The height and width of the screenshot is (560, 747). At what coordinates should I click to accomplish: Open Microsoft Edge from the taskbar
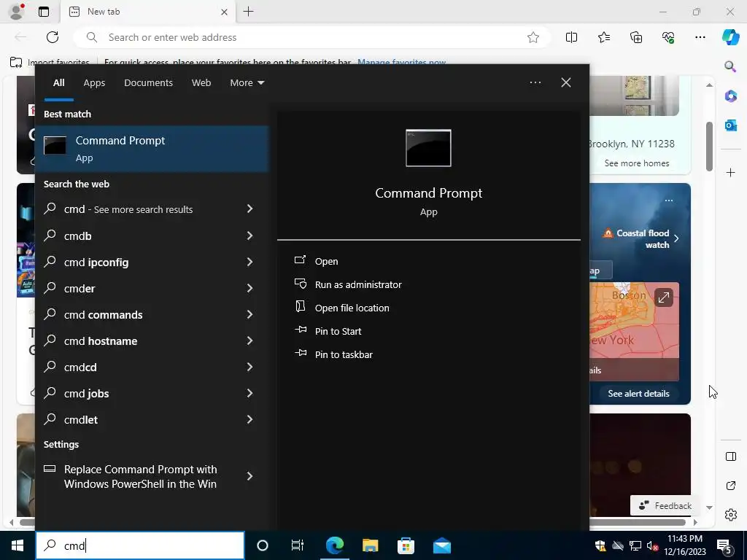[334, 545]
